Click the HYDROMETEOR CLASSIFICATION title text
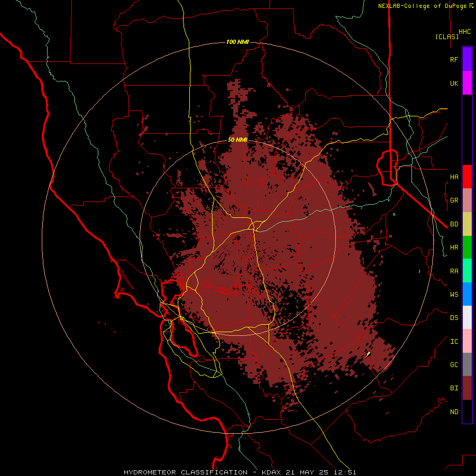Screen dimensions: 476x476 (x=186, y=472)
